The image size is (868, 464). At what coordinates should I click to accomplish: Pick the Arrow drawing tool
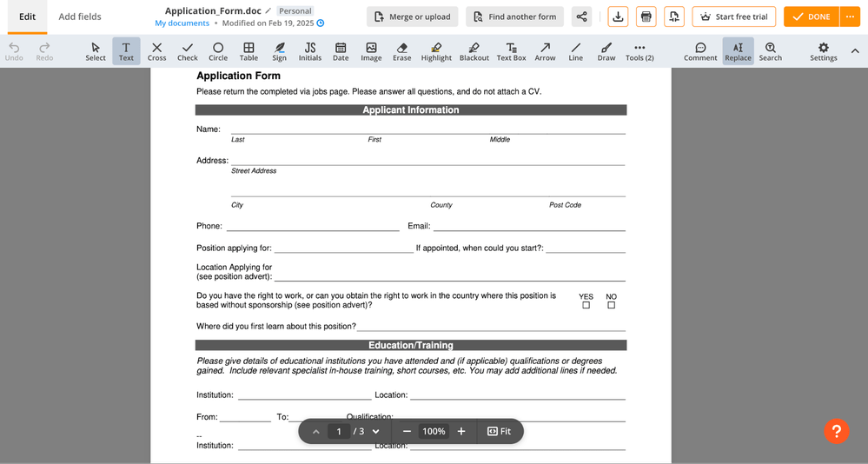pyautogui.click(x=545, y=51)
